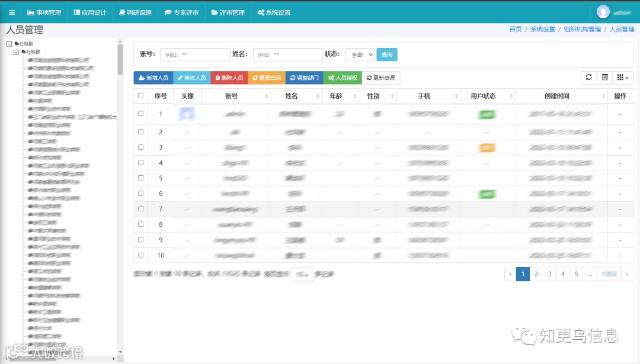Focus the 姓名 search input
640x364 pixels.
pos(288,54)
